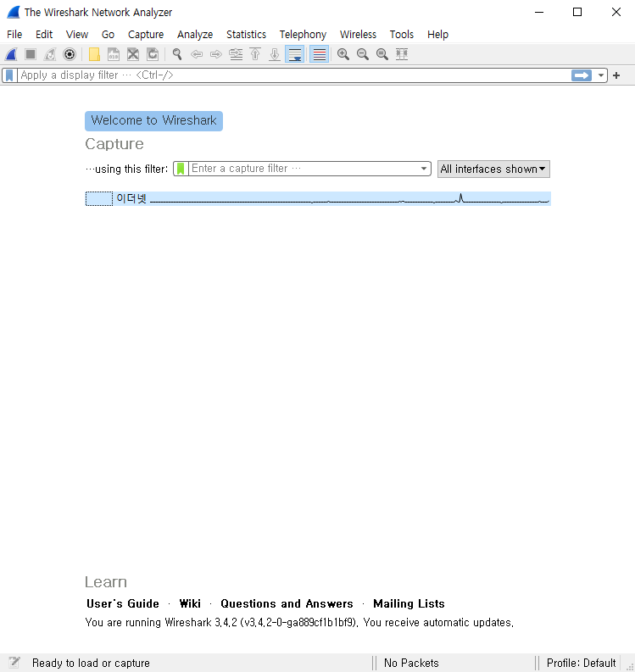
Task: Open the Statistics menu
Action: (x=246, y=34)
